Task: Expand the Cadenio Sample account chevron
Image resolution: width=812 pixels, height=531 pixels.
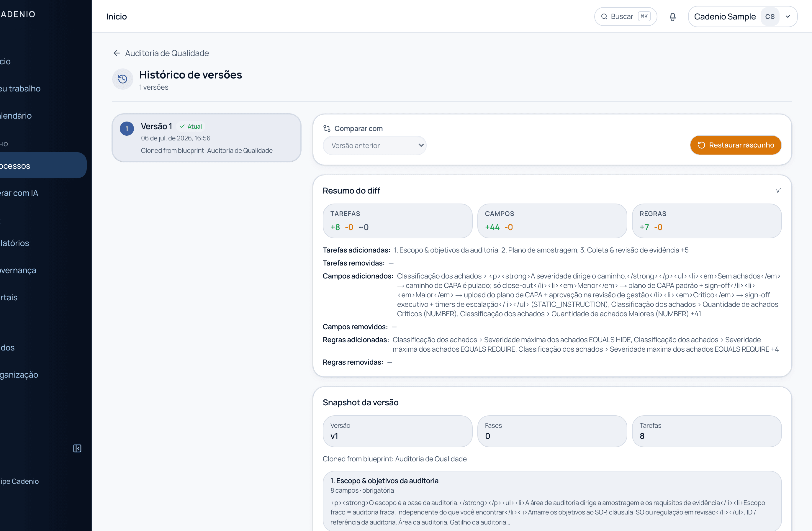Action: pos(788,17)
